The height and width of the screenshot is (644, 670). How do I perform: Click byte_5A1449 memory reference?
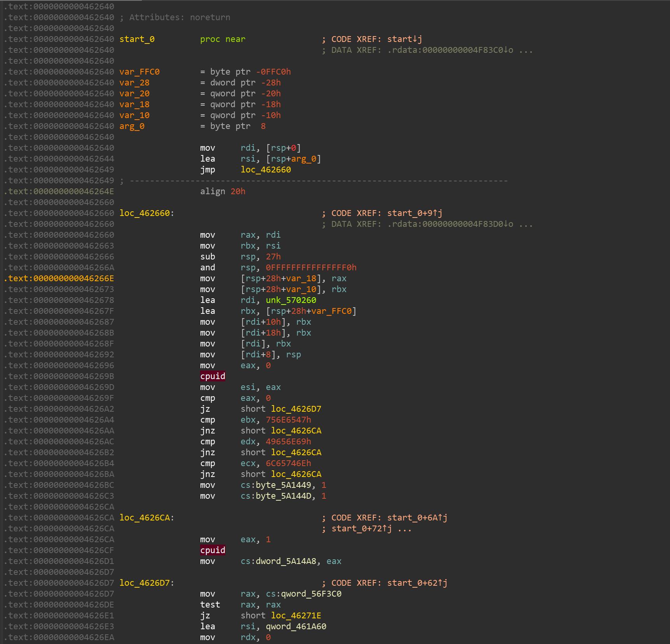(283, 485)
